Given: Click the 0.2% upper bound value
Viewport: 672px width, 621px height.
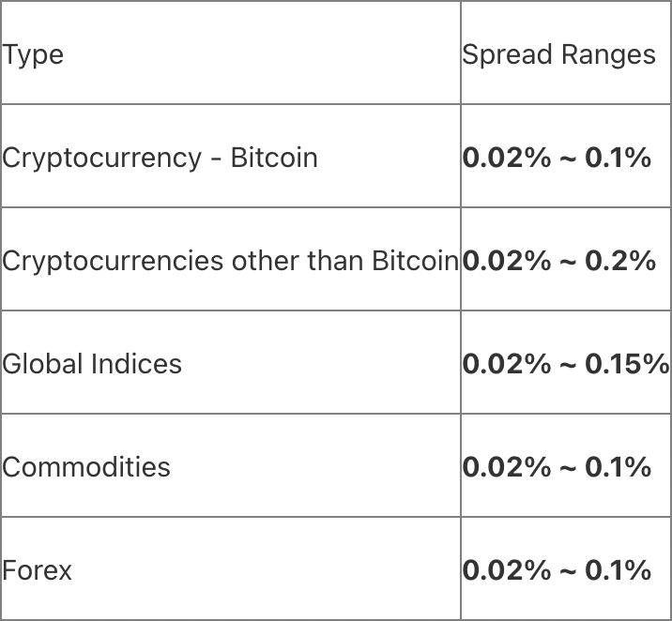Looking at the screenshot, I should (620, 260).
